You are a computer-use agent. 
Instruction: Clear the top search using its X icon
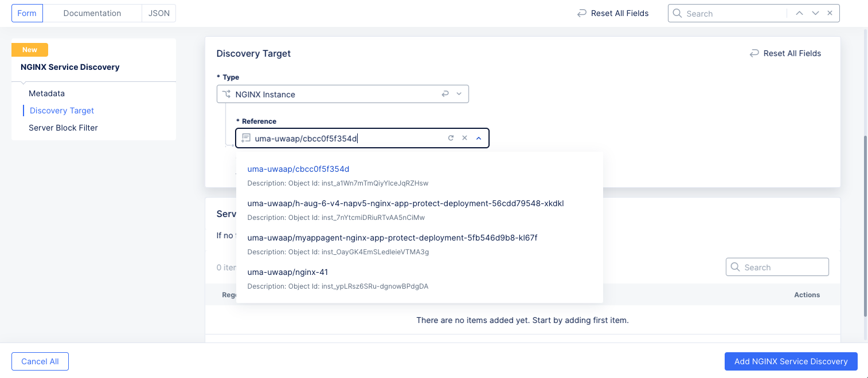coord(830,13)
